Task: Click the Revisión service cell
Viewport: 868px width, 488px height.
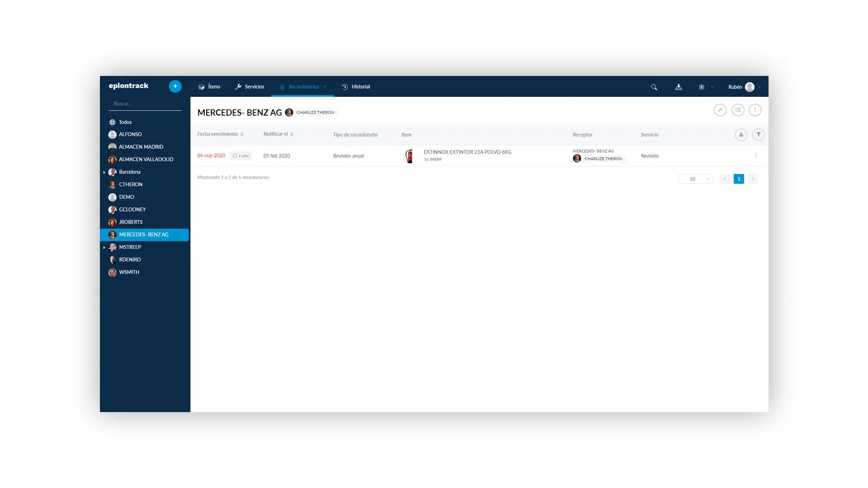Action: [x=650, y=156]
